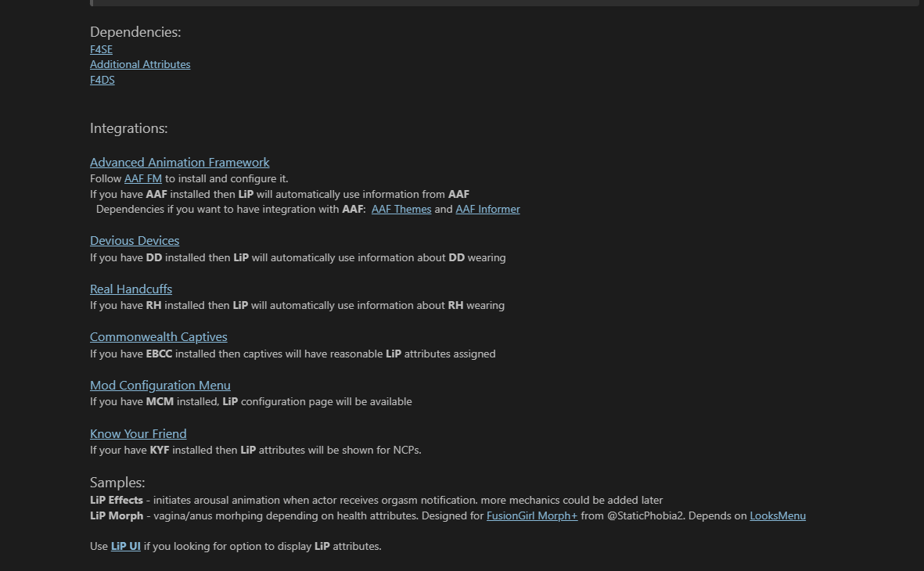Image resolution: width=924 pixels, height=571 pixels.
Task: Click the Know Your Friend link
Action: 138,434
